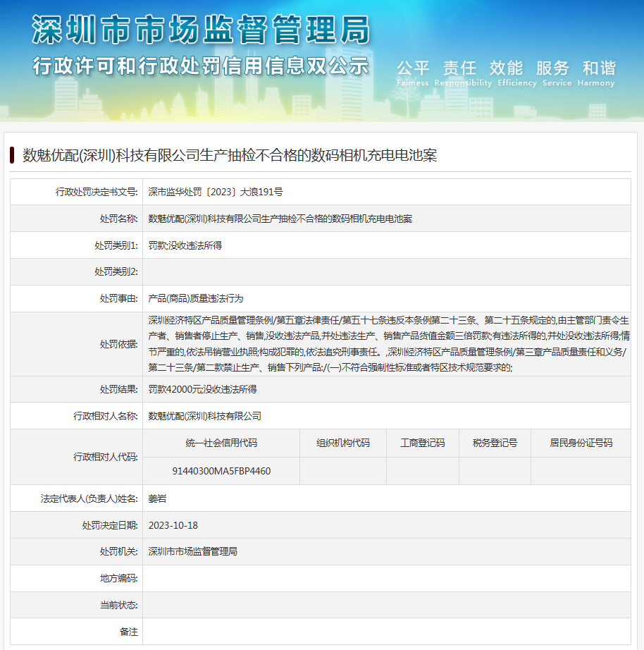Click the 处罚名称 label
The width and height of the screenshot is (644, 650).
[x=118, y=219]
